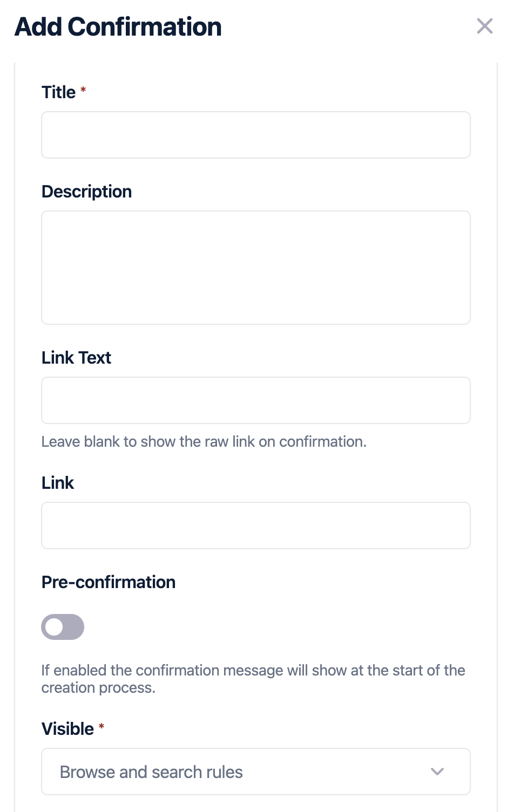Toggle the Pre-confirmation switch on

coord(63,627)
